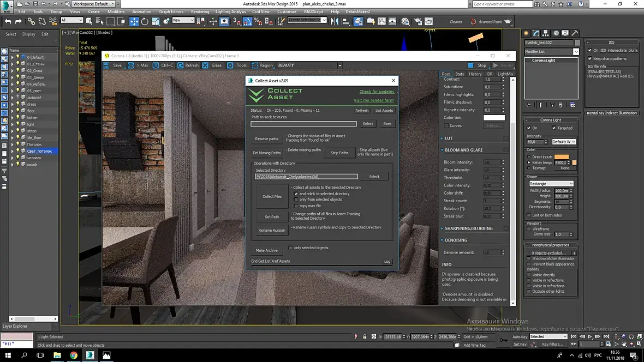This screenshot has height=362, width=644.
Task: Stop the Corona render
Action: [478, 65]
